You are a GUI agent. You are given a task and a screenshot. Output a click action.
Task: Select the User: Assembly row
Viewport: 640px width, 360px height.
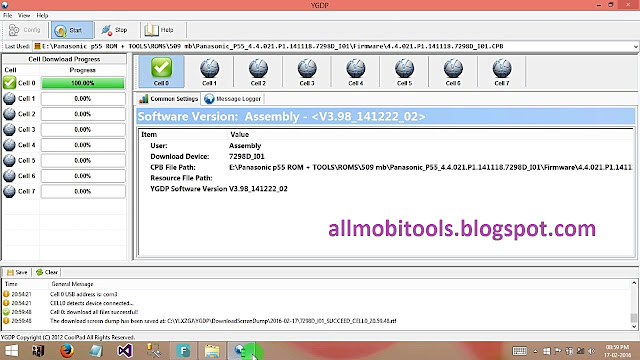(386, 146)
